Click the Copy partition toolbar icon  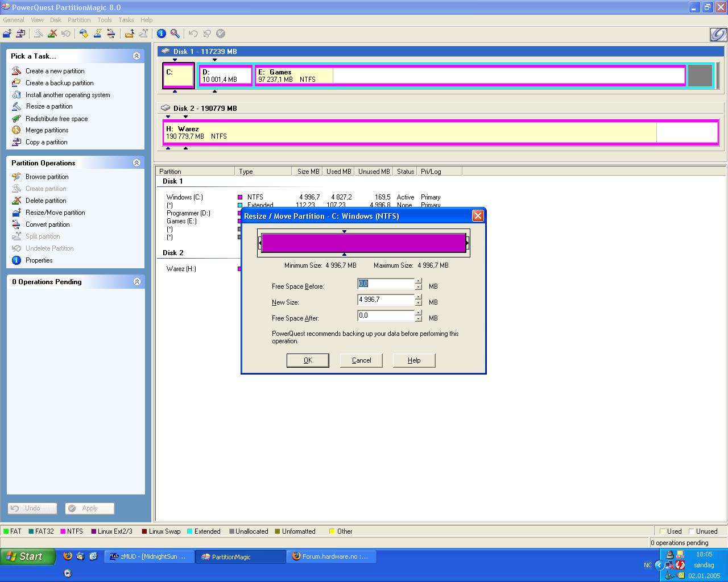(x=21, y=34)
